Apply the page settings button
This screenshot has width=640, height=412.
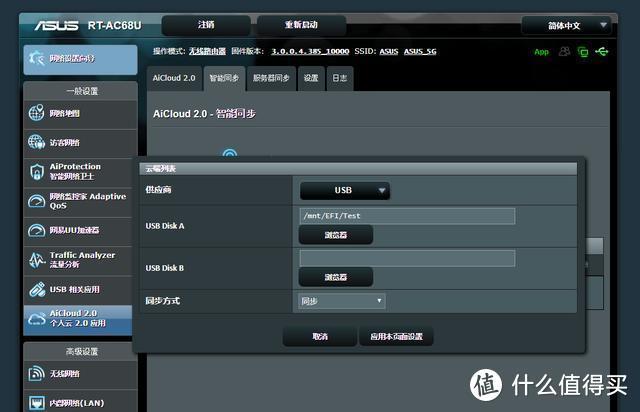[x=396, y=336]
